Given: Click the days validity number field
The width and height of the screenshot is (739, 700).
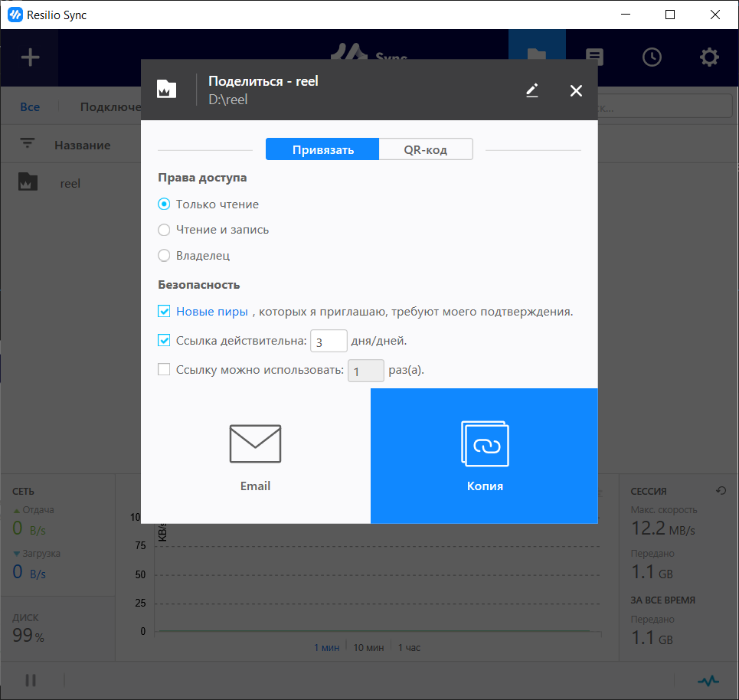Looking at the screenshot, I should (329, 341).
